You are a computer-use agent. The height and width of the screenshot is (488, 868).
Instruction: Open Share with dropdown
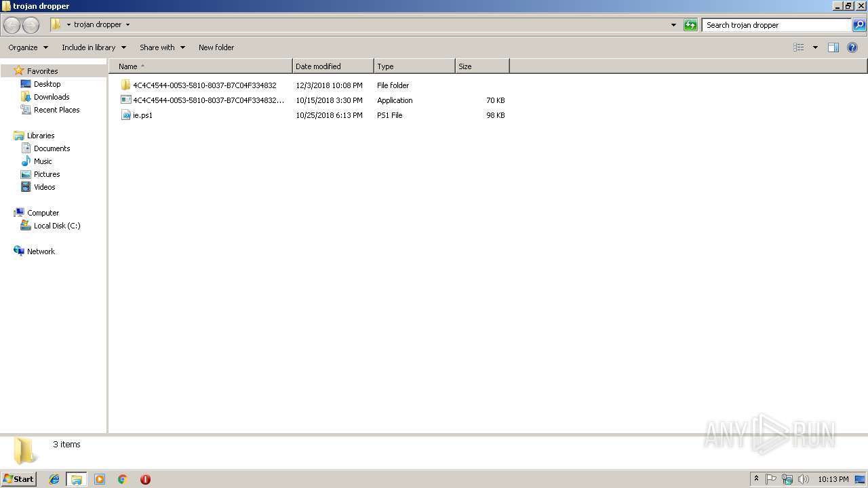162,47
